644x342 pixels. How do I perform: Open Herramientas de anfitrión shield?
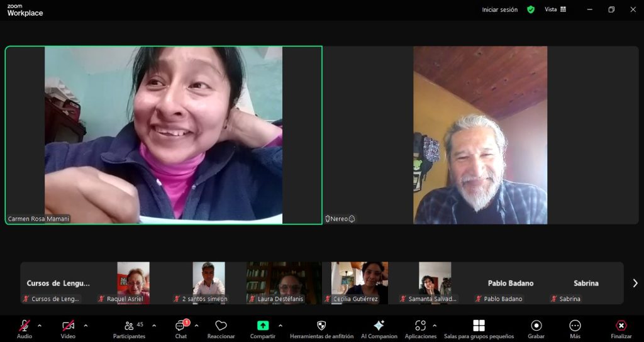(321, 326)
